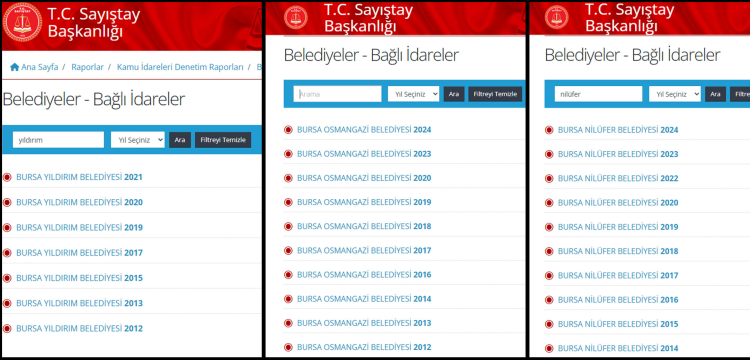The width and height of the screenshot is (750, 360).
Task: Go to the Raporlar breadcrumb
Action: (x=88, y=67)
